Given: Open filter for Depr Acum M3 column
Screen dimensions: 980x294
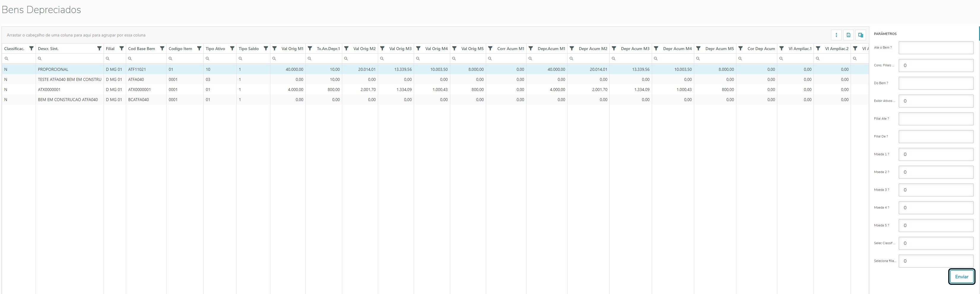Looking at the screenshot, I should tap(614, 49).
